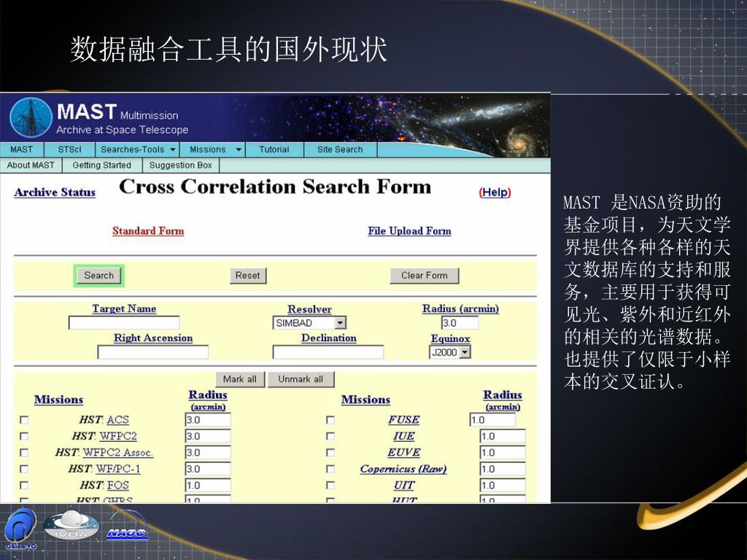
Task: Click the Clear Form button
Action: (425, 276)
